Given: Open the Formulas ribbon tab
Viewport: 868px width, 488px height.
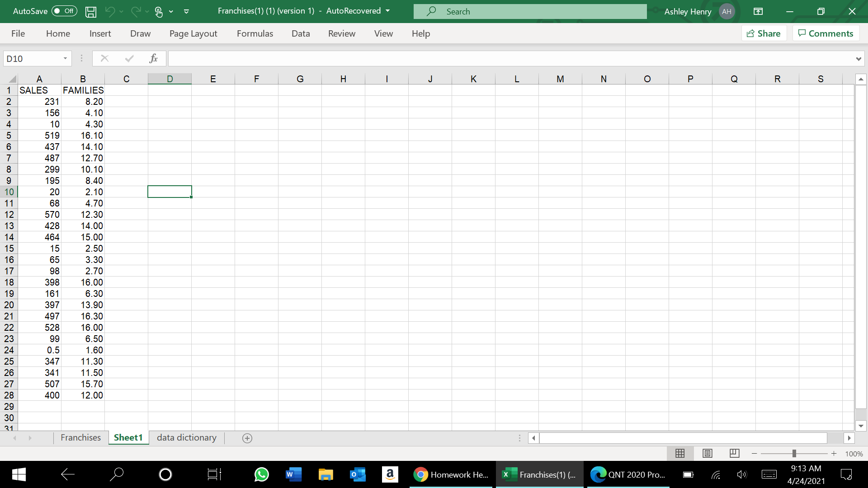Looking at the screenshot, I should pos(255,33).
